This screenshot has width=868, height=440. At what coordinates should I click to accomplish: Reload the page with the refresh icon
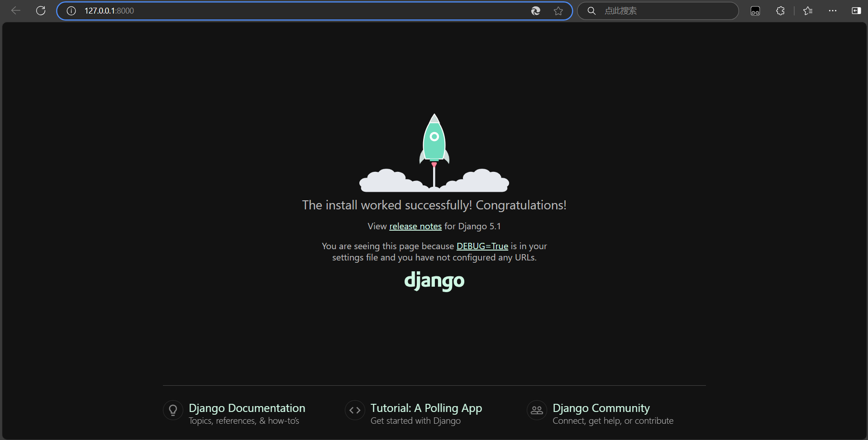click(x=41, y=11)
